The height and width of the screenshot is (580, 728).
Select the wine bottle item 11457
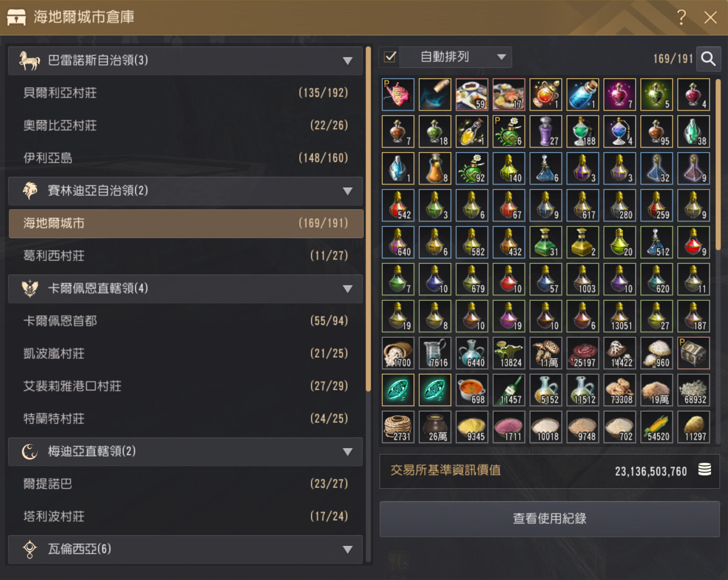coord(509,390)
